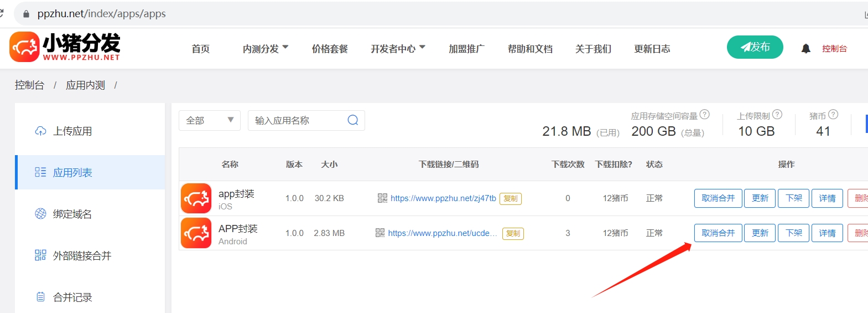
Task: Click the 输入应用名称 search field
Action: pos(299,120)
